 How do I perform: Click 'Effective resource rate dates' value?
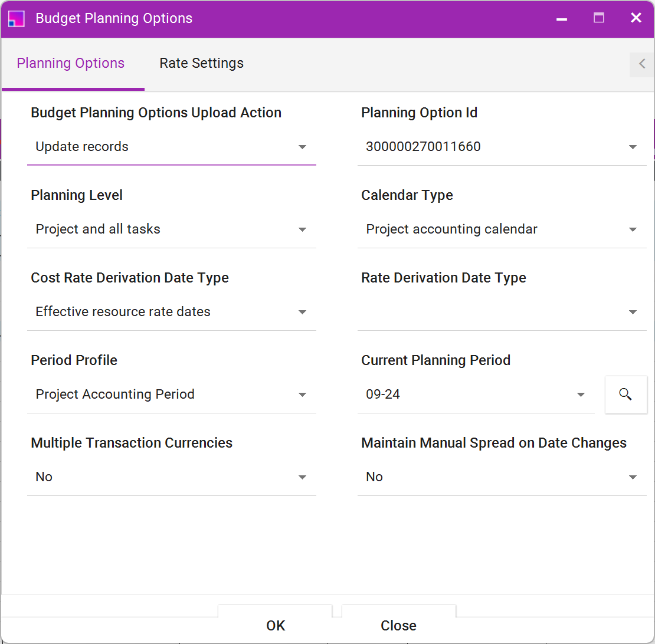coord(123,311)
